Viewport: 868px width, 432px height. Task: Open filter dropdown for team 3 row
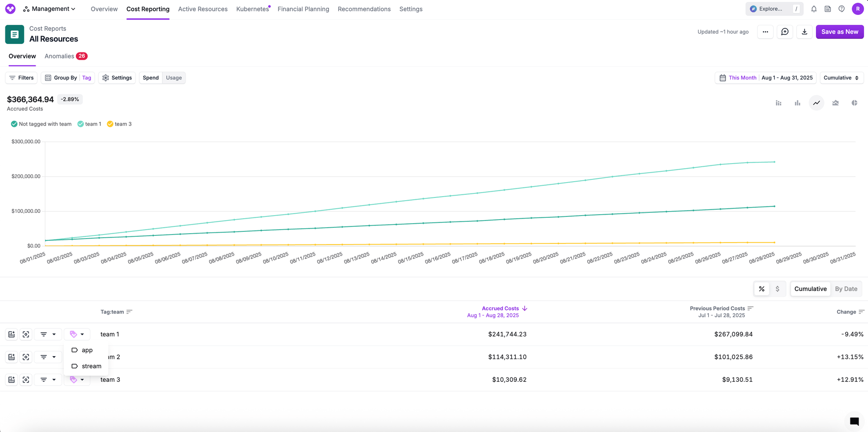coord(48,380)
